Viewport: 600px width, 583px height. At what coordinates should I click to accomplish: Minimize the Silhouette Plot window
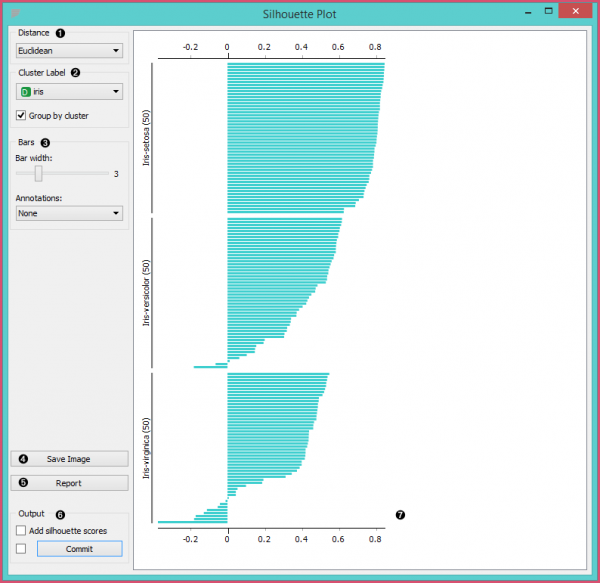528,12
